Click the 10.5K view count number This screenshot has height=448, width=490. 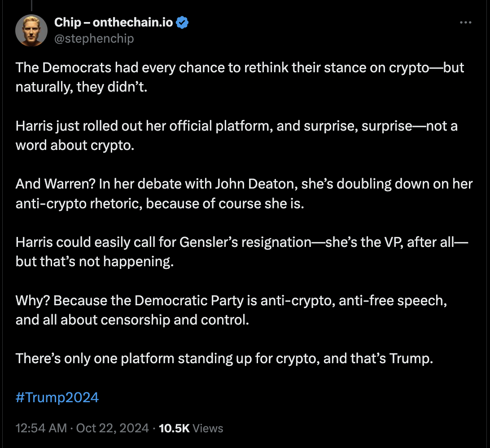coord(174,428)
